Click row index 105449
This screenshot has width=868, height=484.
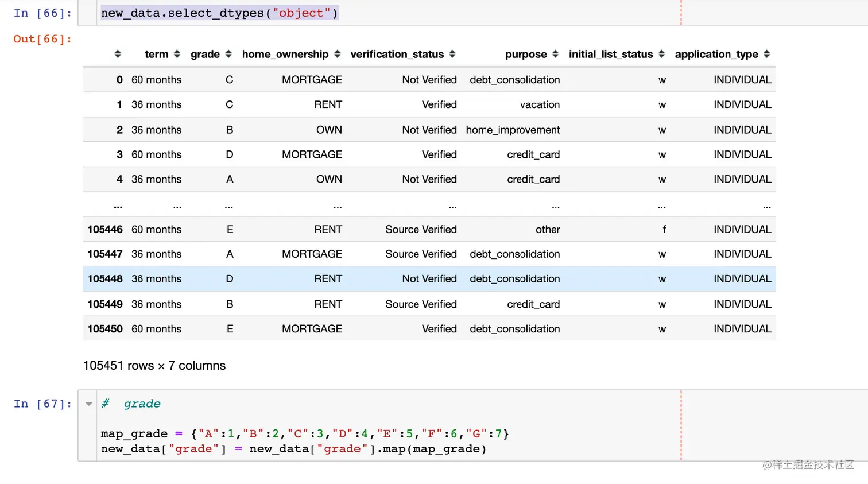pyautogui.click(x=105, y=304)
